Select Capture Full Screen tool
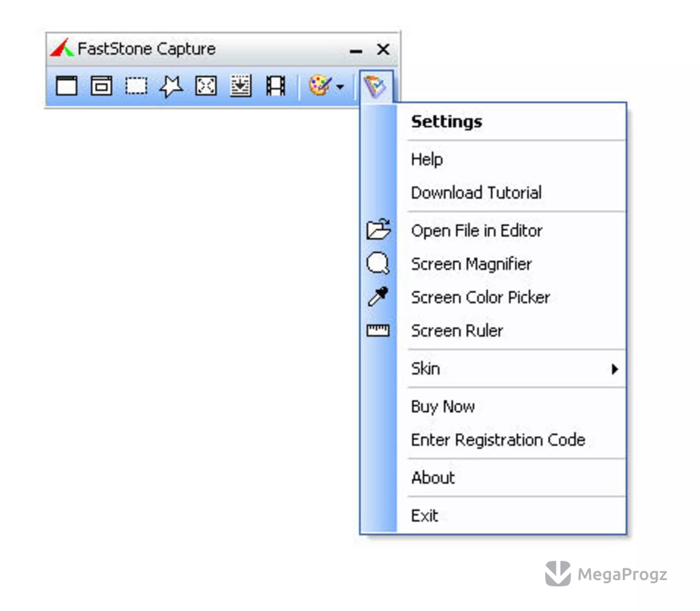 (206, 86)
